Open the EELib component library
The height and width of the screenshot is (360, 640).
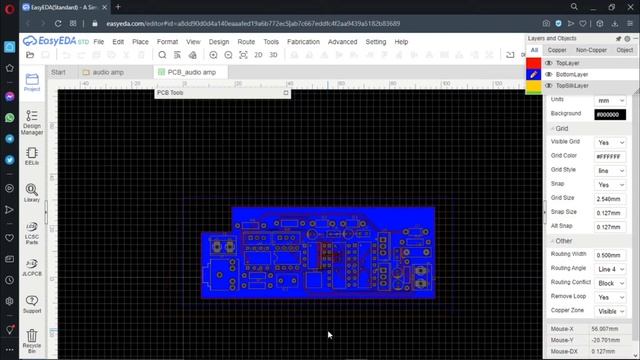pos(32,156)
